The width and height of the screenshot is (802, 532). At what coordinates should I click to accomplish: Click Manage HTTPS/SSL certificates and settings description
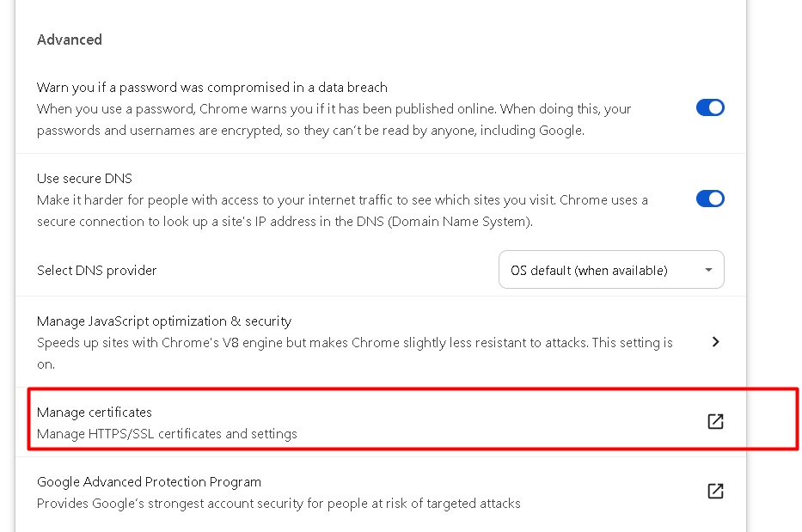[167, 434]
